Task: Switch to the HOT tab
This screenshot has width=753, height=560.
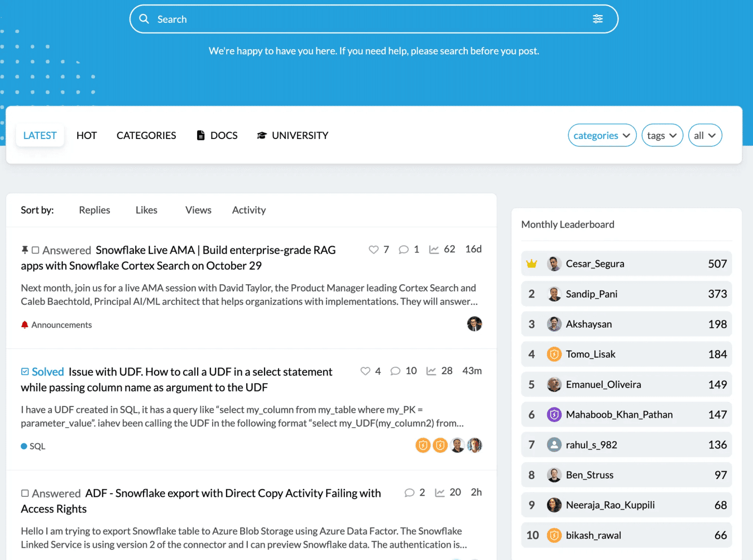Action: click(87, 135)
